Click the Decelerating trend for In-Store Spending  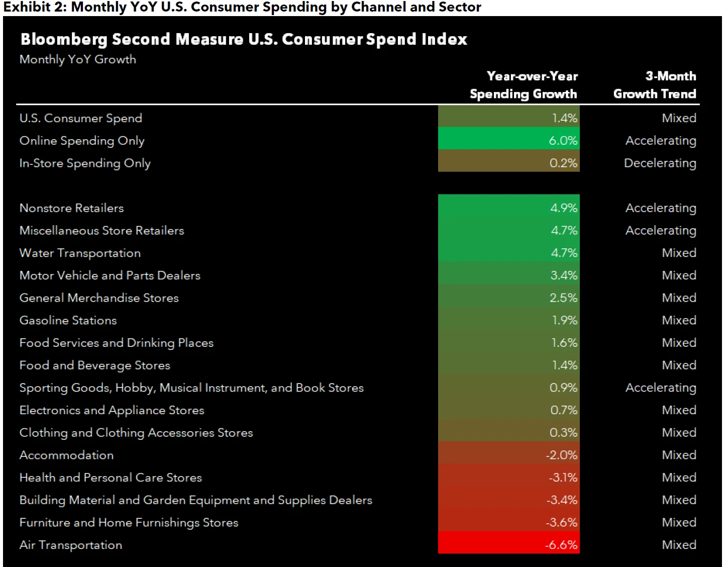[660, 163]
